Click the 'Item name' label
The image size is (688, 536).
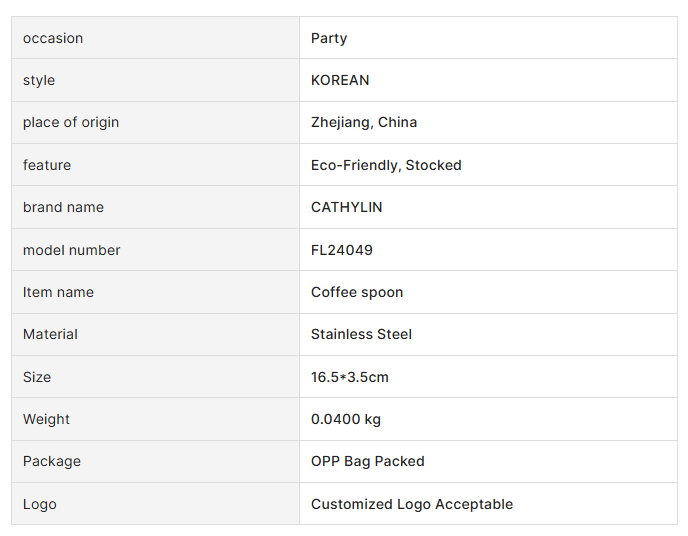(58, 292)
